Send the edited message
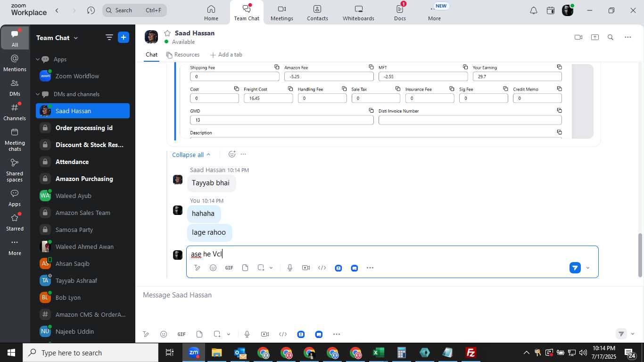644x362 pixels. [575, 268]
